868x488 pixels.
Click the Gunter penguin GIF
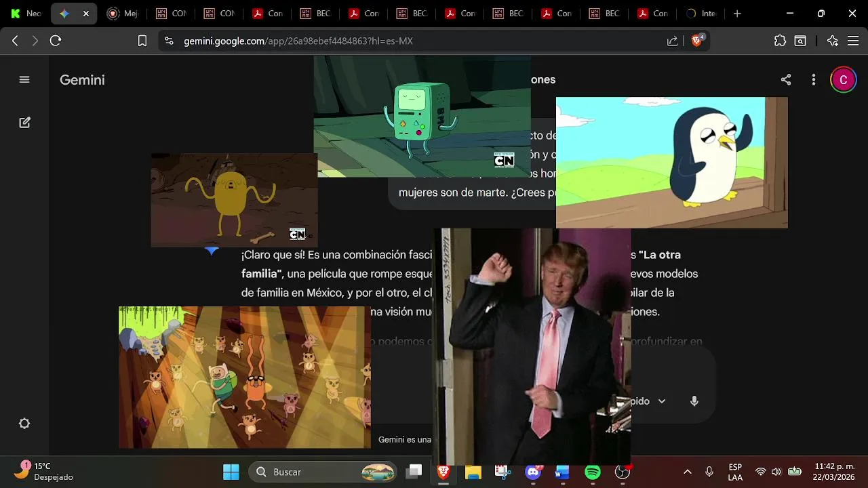pyautogui.click(x=672, y=163)
